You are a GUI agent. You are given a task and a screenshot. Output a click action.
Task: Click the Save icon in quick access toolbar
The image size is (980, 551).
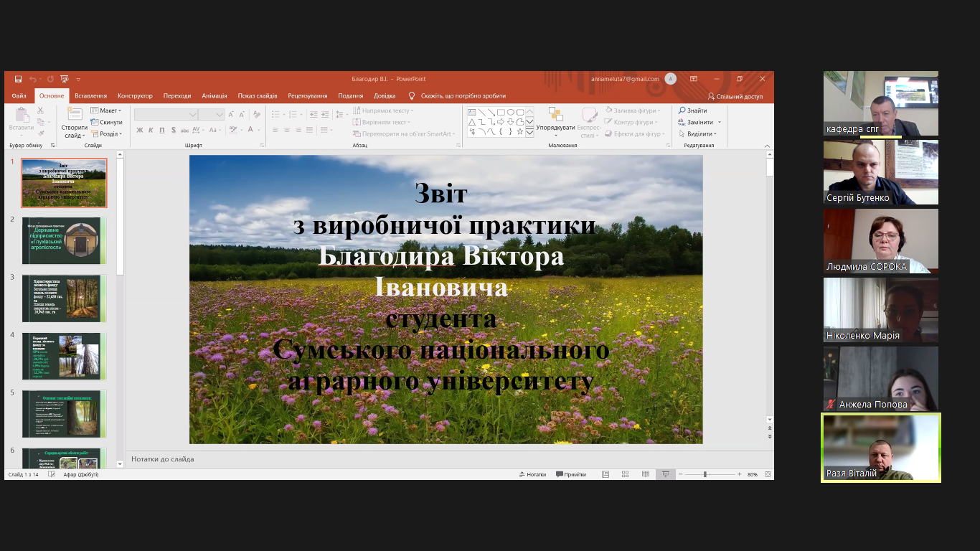[18, 79]
